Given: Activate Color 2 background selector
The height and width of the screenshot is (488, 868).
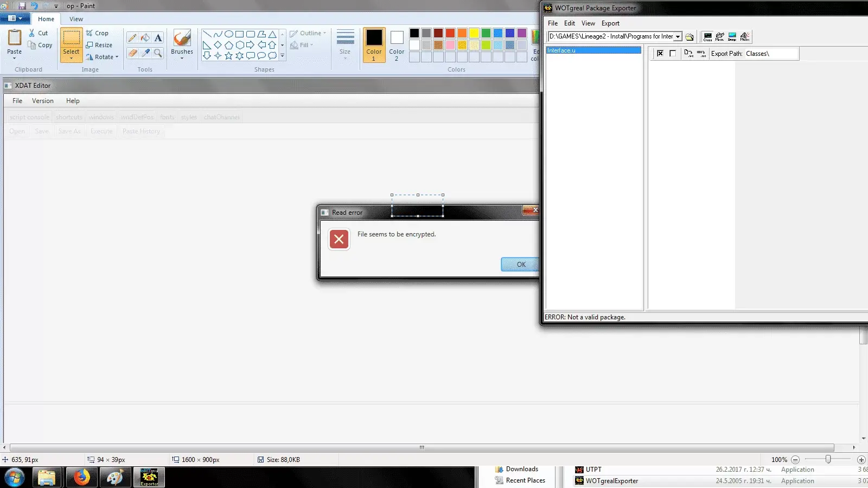Looking at the screenshot, I should pyautogui.click(x=397, y=45).
